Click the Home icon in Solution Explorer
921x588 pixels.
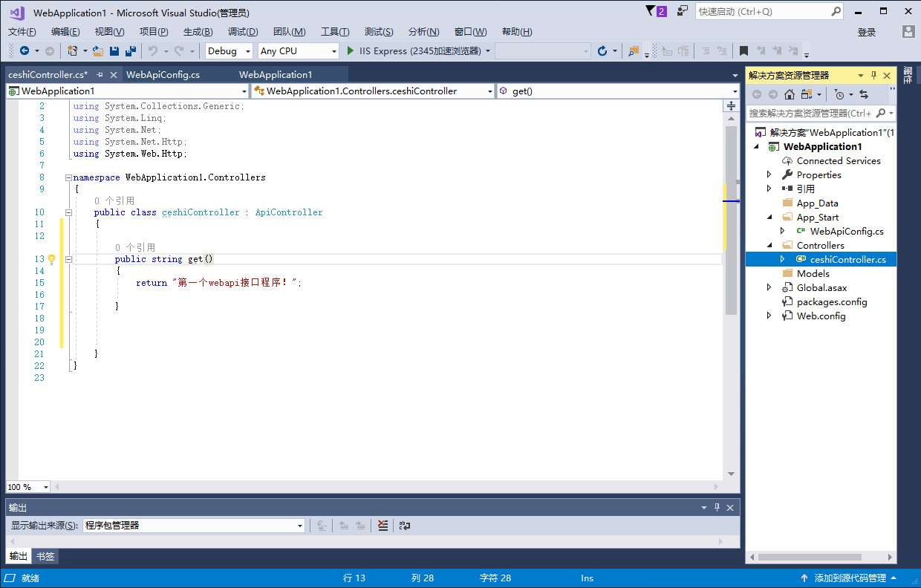click(790, 94)
